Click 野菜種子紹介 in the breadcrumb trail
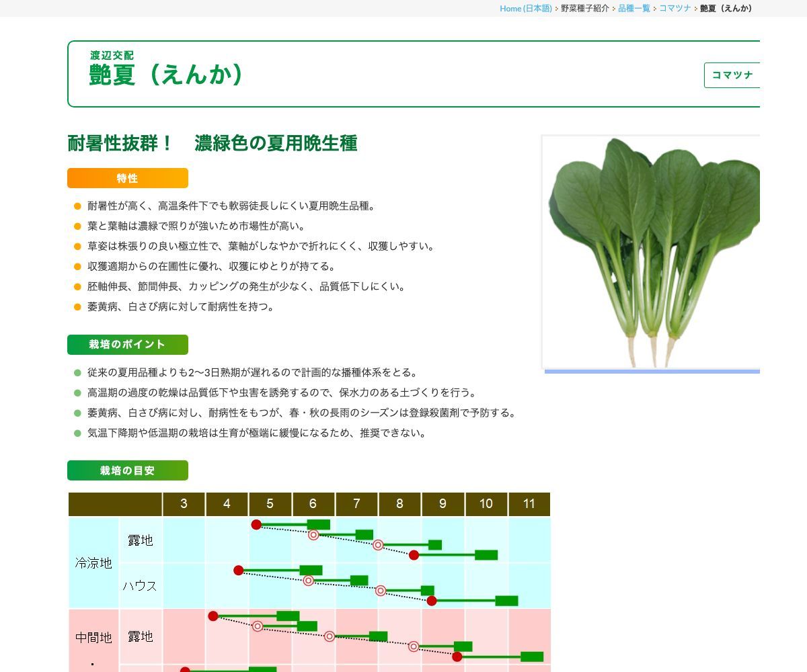 585,8
